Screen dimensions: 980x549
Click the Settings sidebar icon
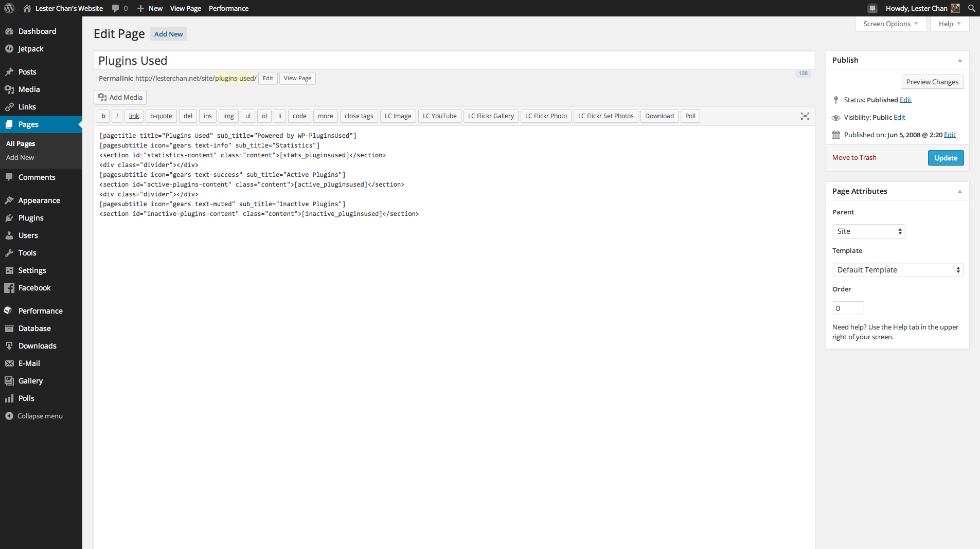click(x=9, y=270)
